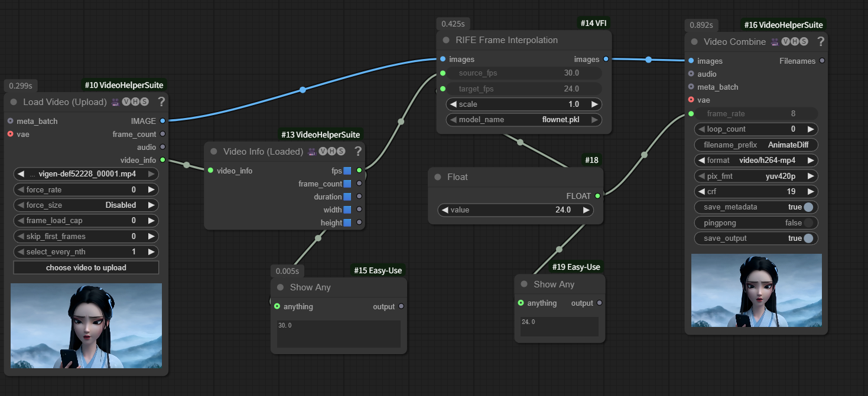This screenshot has width=868, height=396.
Task: Collapse the #19 Show Any node dot
Action: pyautogui.click(x=524, y=284)
